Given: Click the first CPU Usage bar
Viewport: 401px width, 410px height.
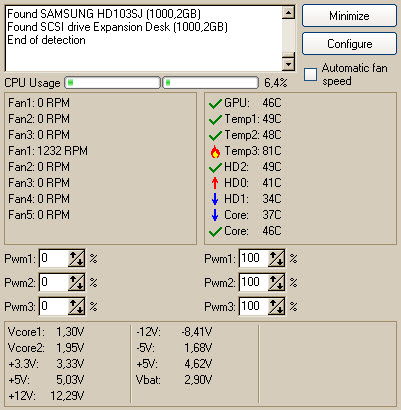Looking at the screenshot, I should (112, 83).
